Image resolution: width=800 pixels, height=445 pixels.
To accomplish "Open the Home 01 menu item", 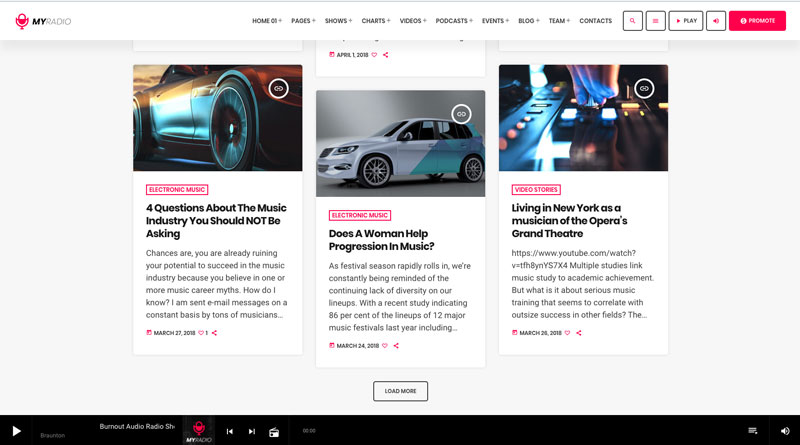I will point(266,21).
